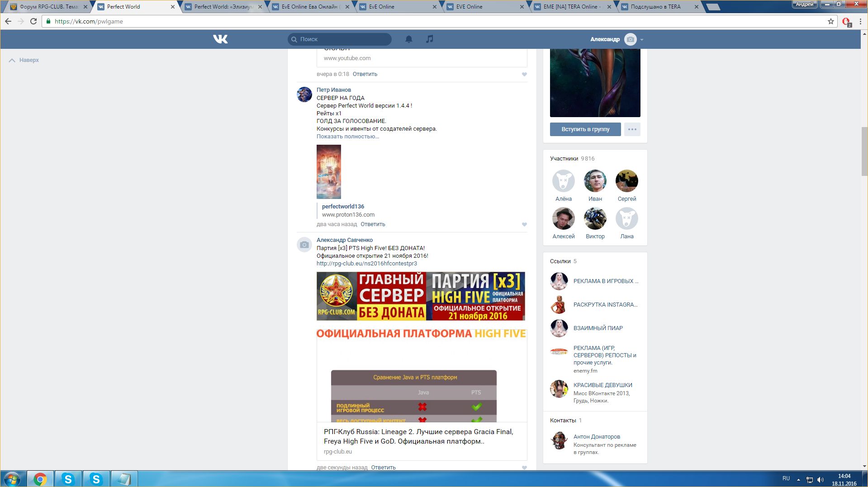Open member Виктор's avatar
868x487 pixels.
(595, 218)
